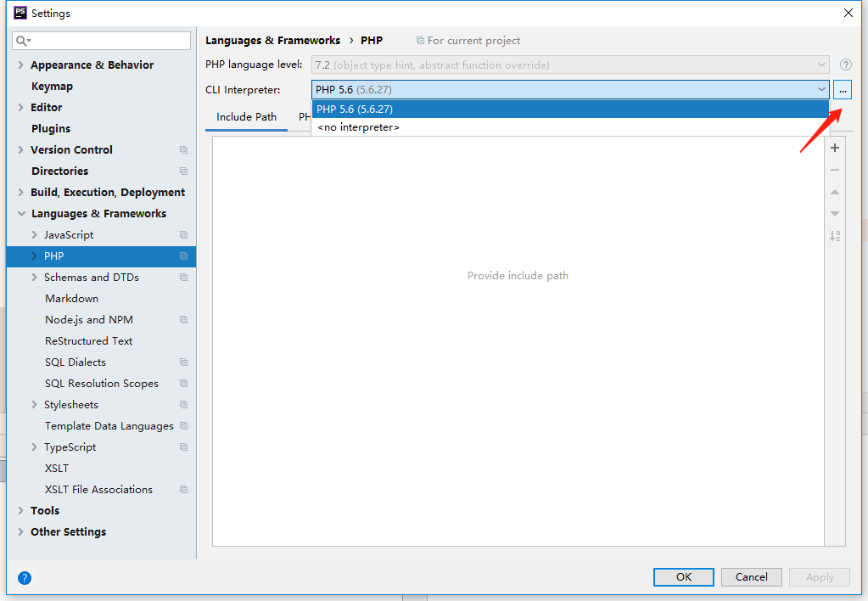
Task: Expand the JavaScript tree node
Action: [x=34, y=235]
